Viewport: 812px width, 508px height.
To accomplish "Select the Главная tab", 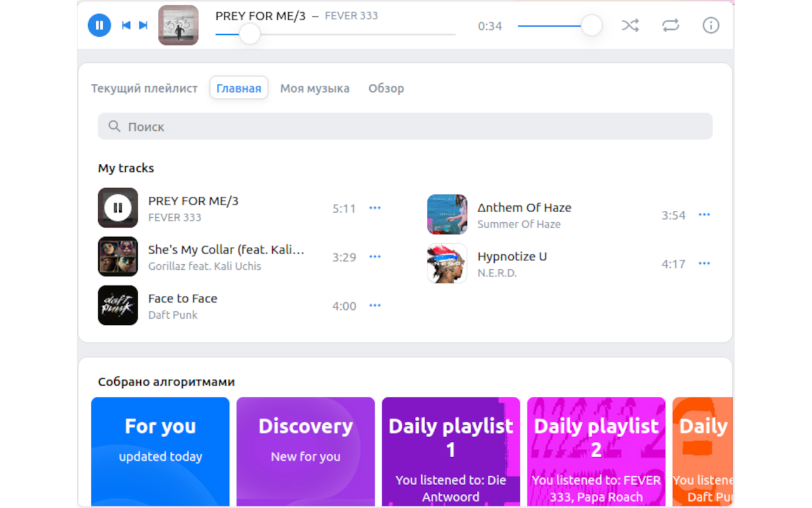I will (239, 88).
